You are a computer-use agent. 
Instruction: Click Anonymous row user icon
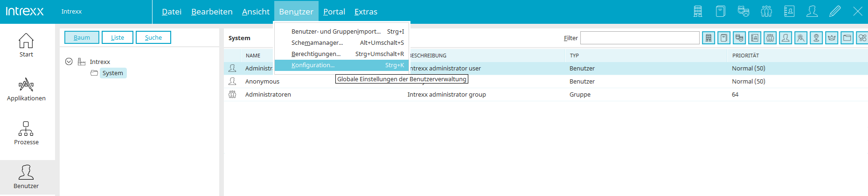click(232, 81)
